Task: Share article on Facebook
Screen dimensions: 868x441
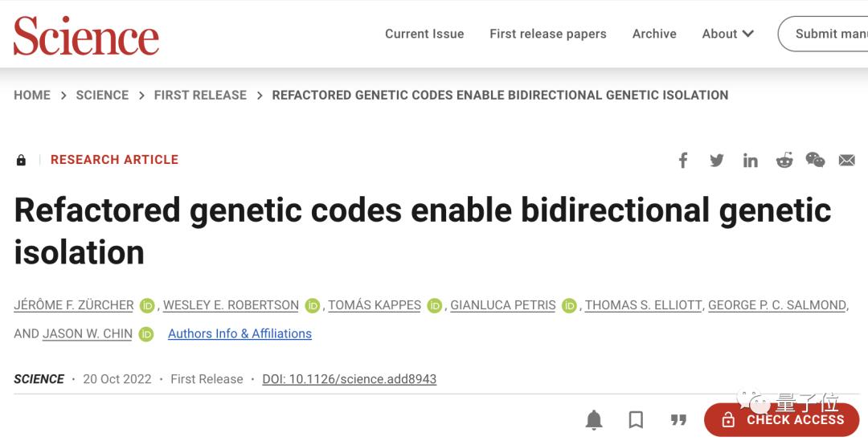Action: coord(683,161)
